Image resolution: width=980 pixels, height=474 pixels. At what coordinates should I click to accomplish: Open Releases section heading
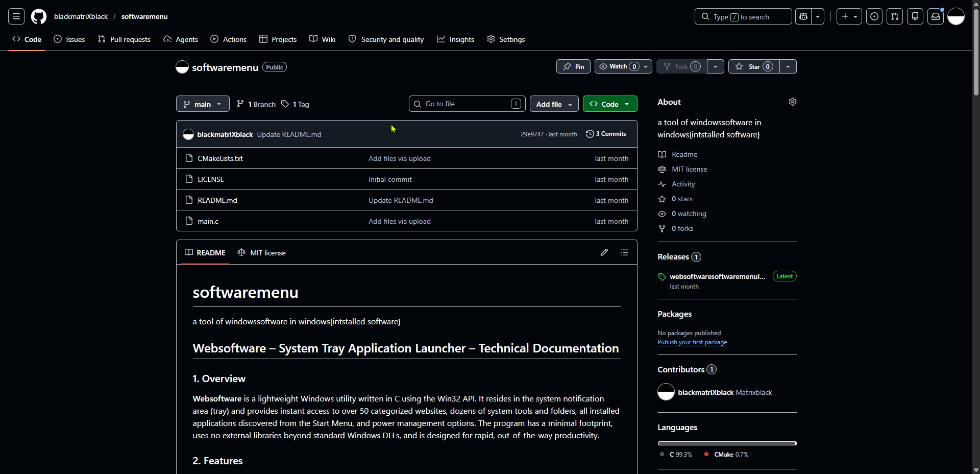click(679, 257)
